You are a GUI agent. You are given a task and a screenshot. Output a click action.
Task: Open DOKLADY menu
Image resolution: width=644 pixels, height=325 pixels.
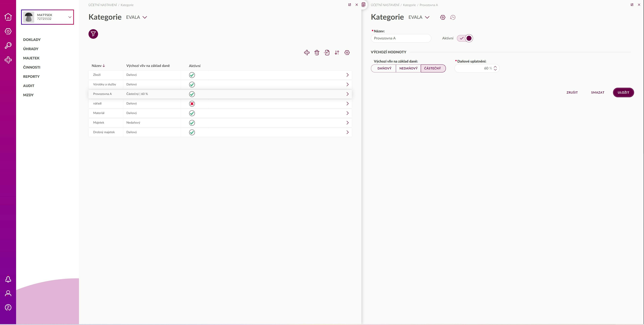pos(32,40)
